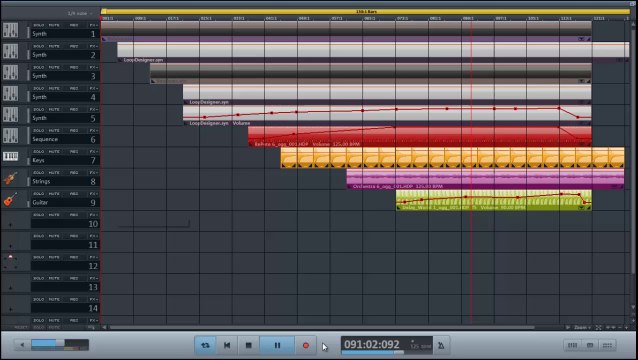Click the speaker icon beside the volume meter

point(22,345)
